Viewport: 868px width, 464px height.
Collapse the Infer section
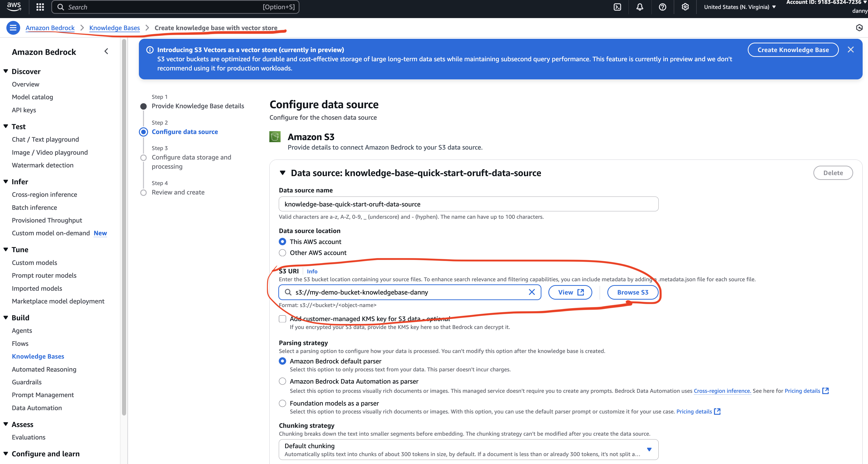click(x=6, y=182)
